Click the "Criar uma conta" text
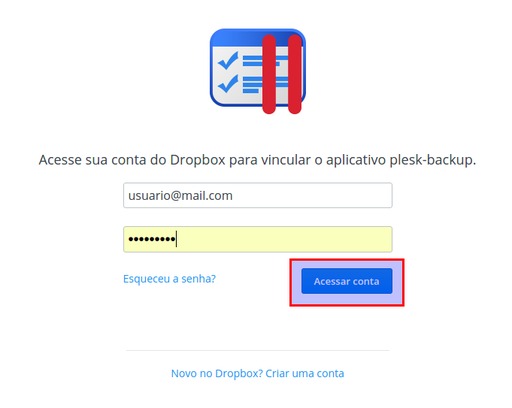 305,373
